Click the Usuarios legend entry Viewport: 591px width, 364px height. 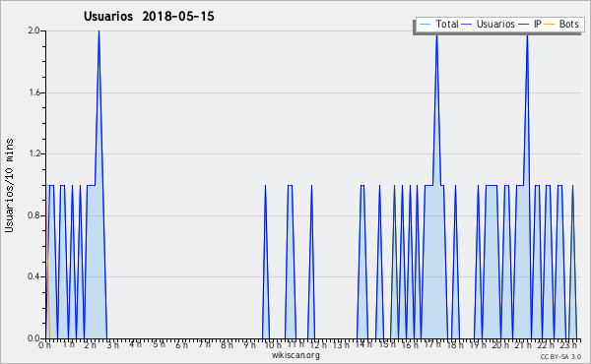[x=488, y=25]
